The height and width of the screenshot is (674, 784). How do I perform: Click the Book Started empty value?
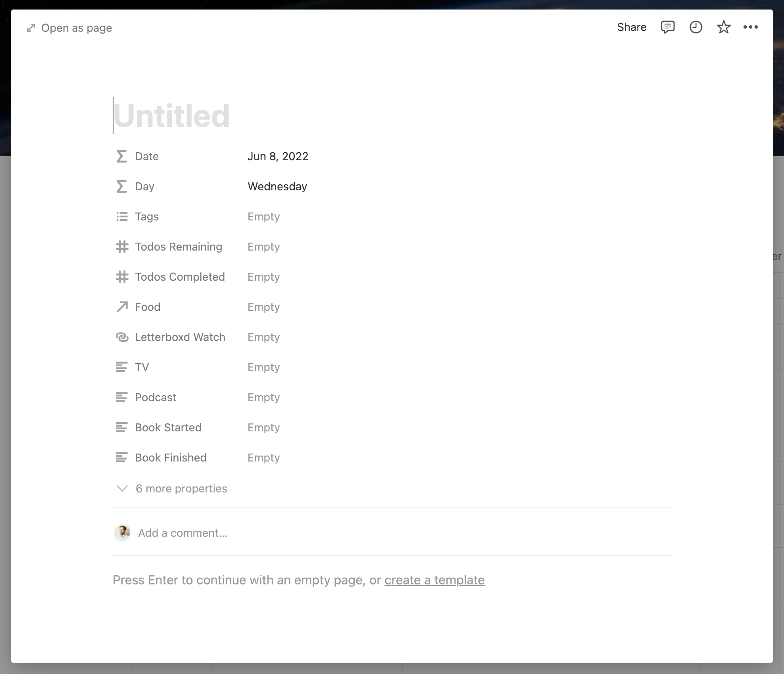pos(263,427)
